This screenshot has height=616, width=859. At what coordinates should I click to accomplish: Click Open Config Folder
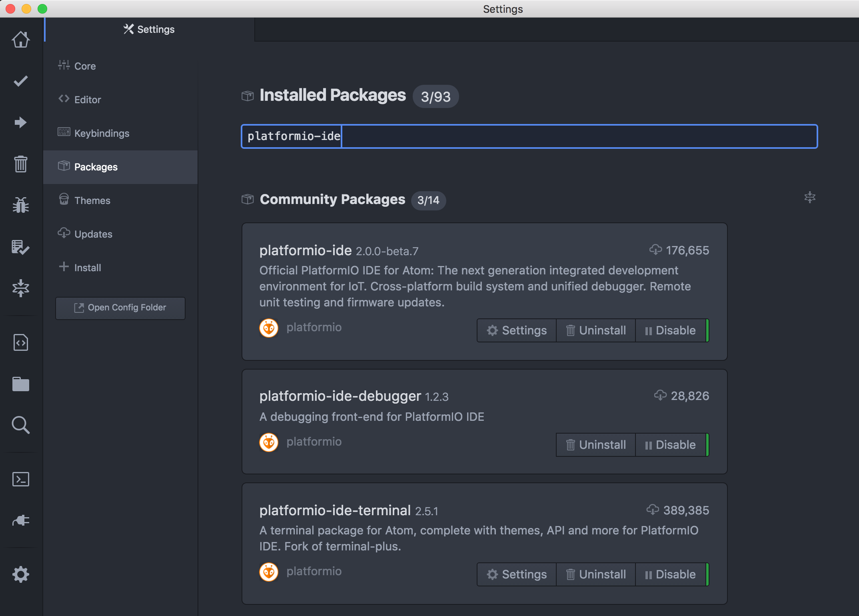[x=120, y=308]
